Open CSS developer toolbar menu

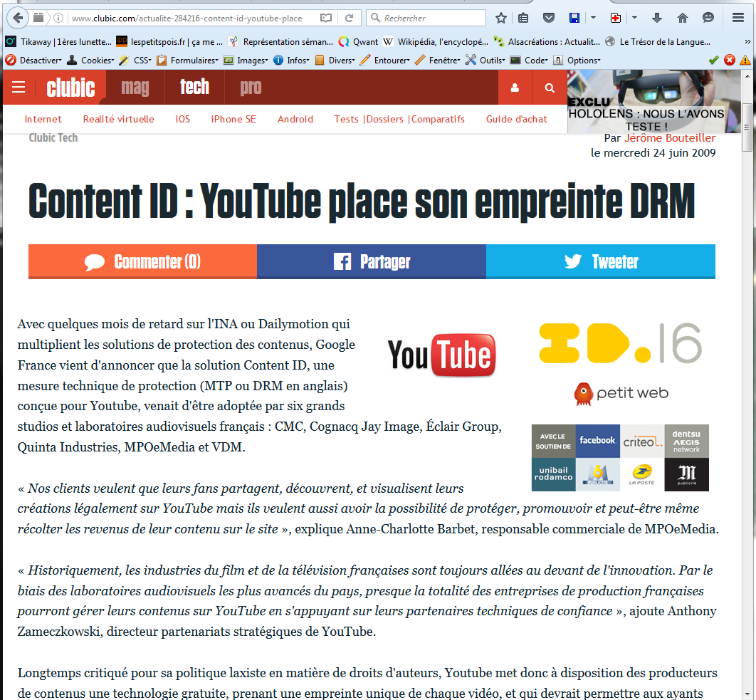click(135, 61)
